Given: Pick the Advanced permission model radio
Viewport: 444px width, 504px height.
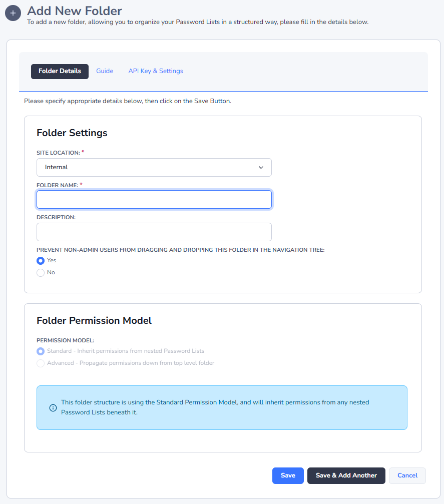Looking at the screenshot, I should pos(41,363).
